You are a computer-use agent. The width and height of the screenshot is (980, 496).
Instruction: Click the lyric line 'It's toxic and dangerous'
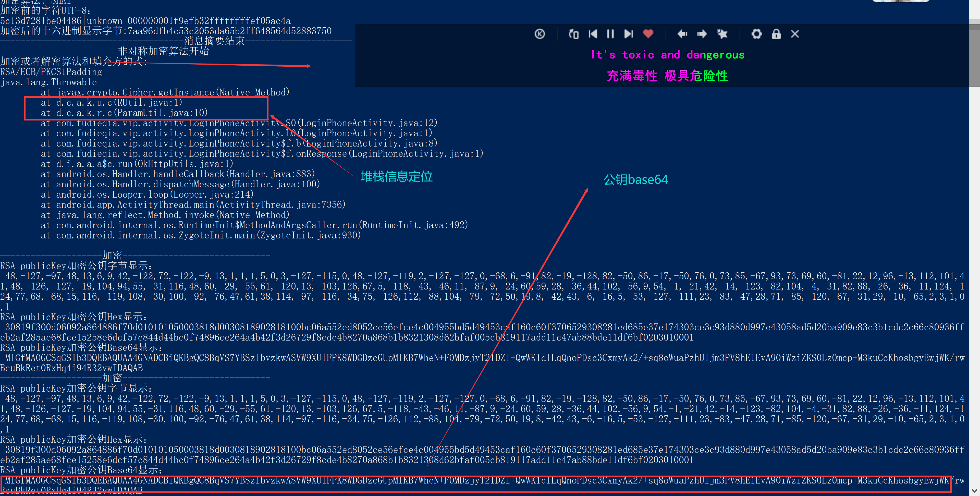(668, 55)
